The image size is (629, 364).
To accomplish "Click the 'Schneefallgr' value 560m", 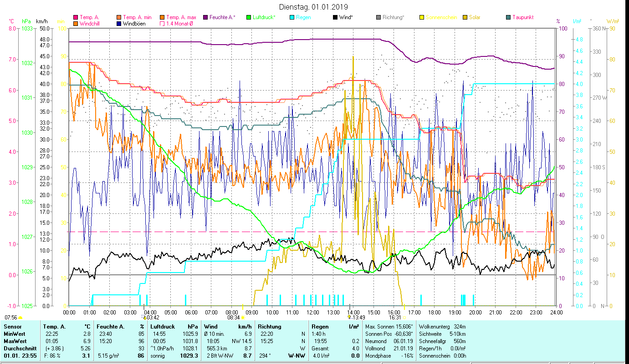I will click(460, 341).
